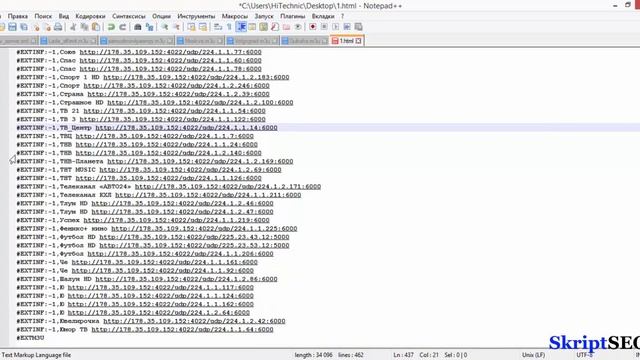Save the current file with the Save icon
This screenshot has width=640, height=360.
point(12,27)
